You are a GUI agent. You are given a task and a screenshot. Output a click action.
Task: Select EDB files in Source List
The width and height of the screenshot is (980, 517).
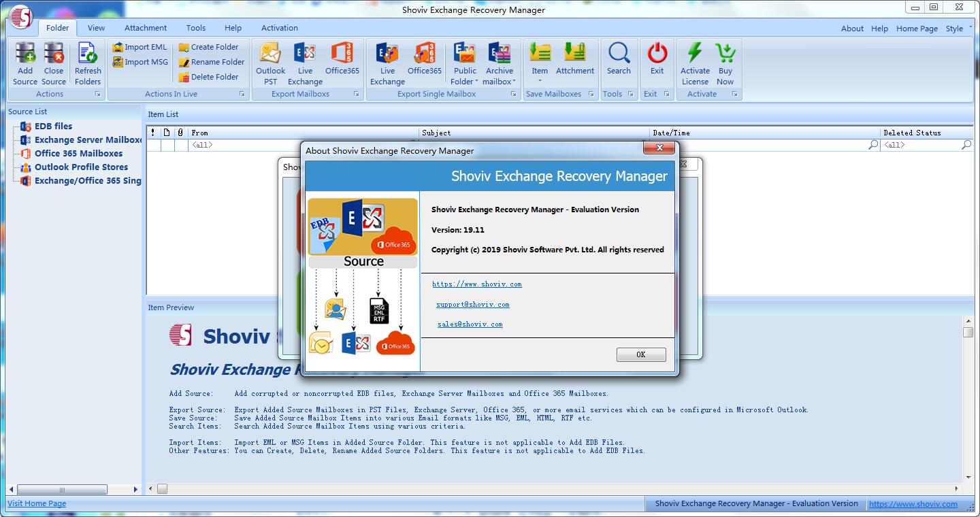[x=53, y=126]
